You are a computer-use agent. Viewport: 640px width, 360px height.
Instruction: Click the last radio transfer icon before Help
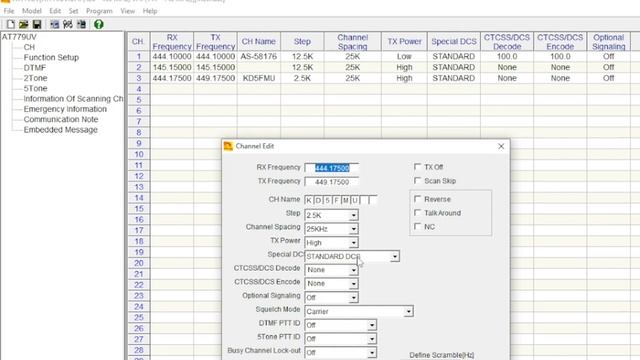(x=81, y=24)
